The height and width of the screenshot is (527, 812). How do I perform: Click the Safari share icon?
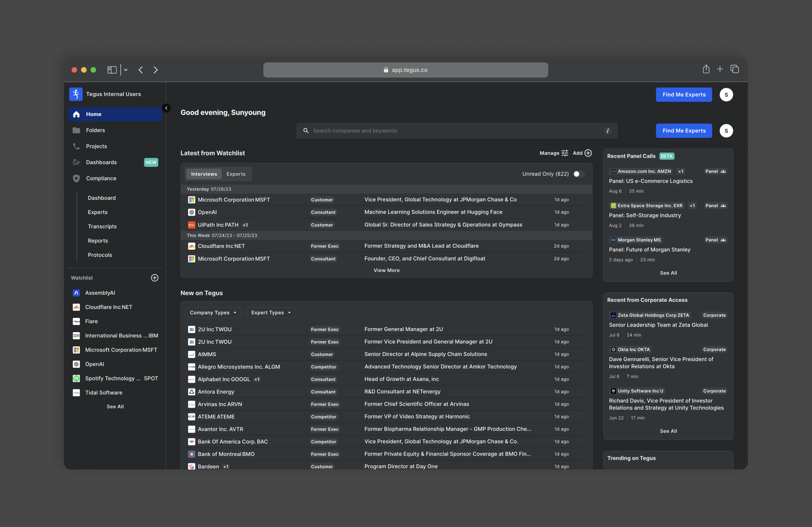pos(706,69)
